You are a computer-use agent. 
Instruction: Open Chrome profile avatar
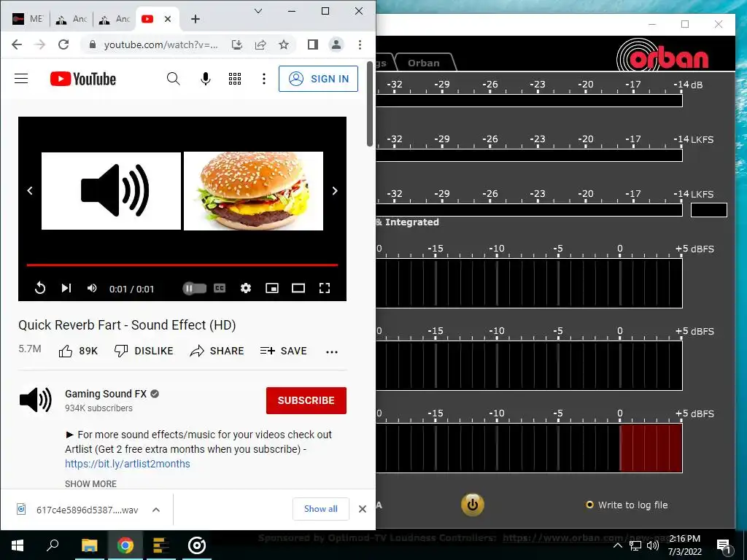tap(336, 44)
